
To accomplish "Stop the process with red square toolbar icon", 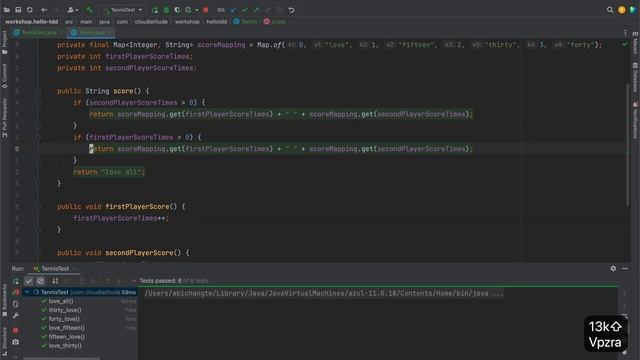I will pyautogui.click(x=206, y=10).
